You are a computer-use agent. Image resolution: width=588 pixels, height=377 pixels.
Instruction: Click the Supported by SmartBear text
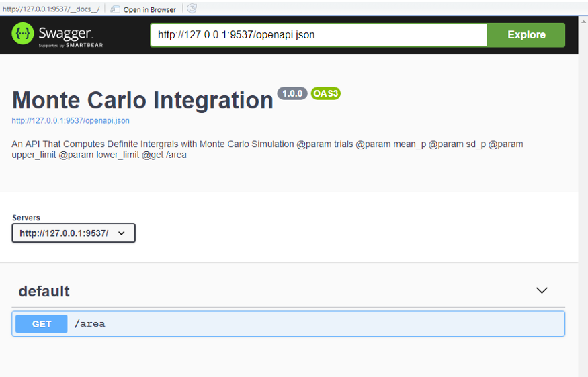tap(71, 46)
